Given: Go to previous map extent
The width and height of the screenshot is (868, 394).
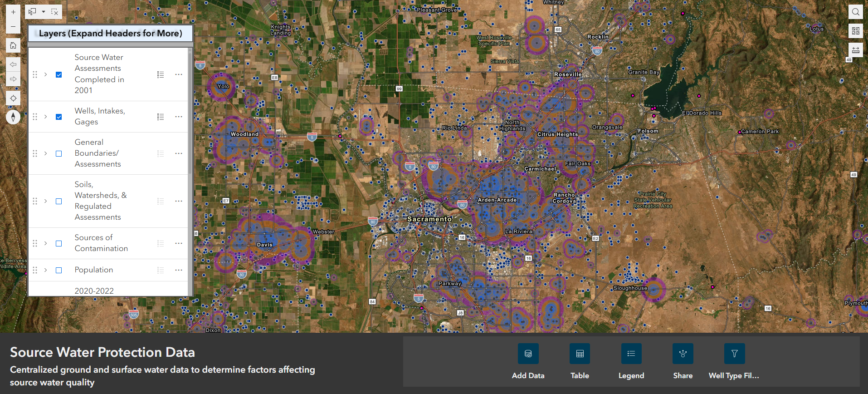Looking at the screenshot, I should click(13, 64).
